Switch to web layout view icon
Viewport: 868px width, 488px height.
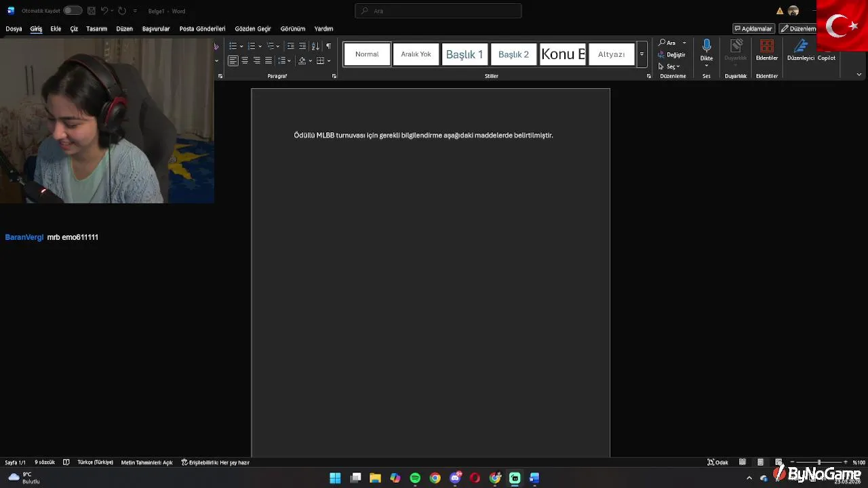pyautogui.click(x=778, y=462)
